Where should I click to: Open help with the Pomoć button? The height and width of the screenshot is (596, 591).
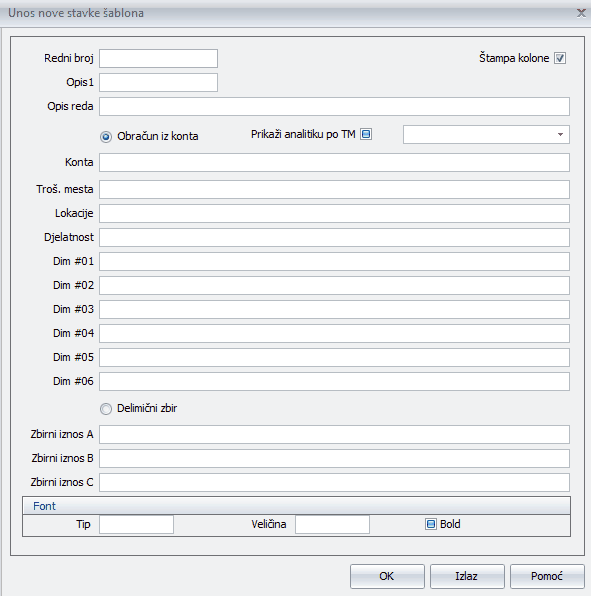[547, 576]
